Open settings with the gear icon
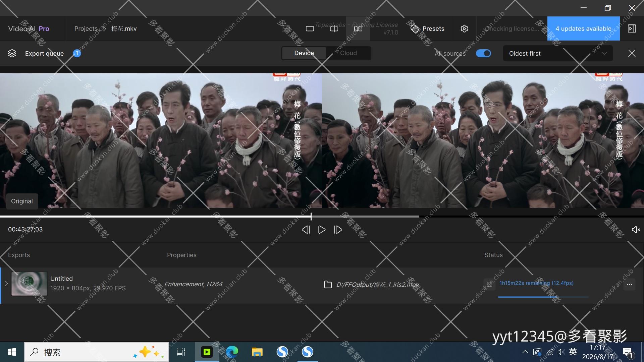Screen dimensions: 644x362 click(x=464, y=29)
